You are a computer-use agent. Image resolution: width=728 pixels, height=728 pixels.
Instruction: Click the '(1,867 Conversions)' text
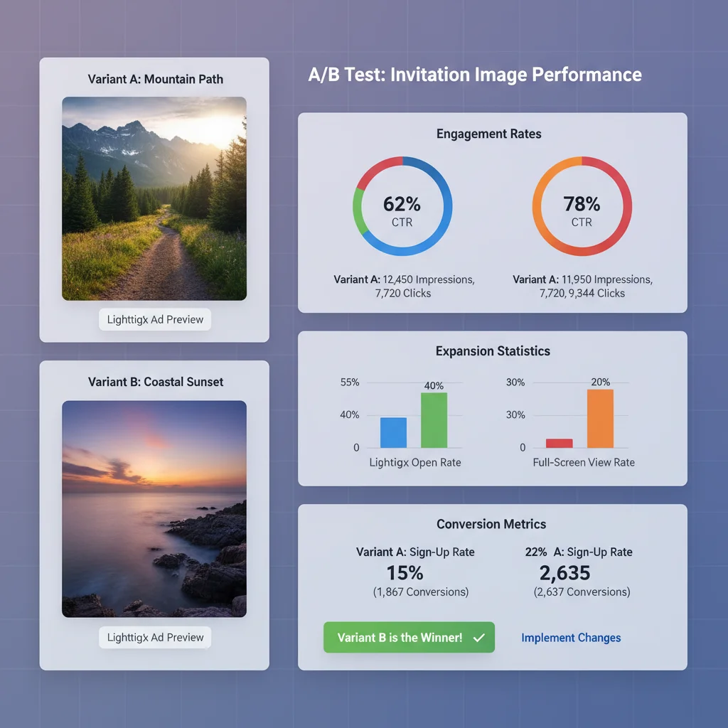point(421,592)
